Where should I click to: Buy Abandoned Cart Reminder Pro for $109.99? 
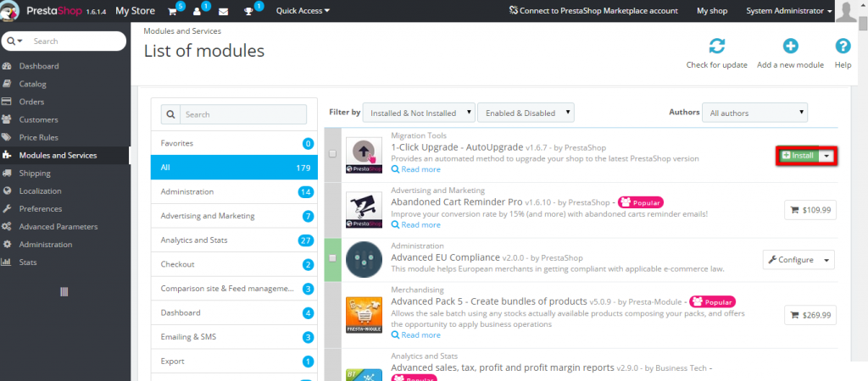(x=810, y=210)
